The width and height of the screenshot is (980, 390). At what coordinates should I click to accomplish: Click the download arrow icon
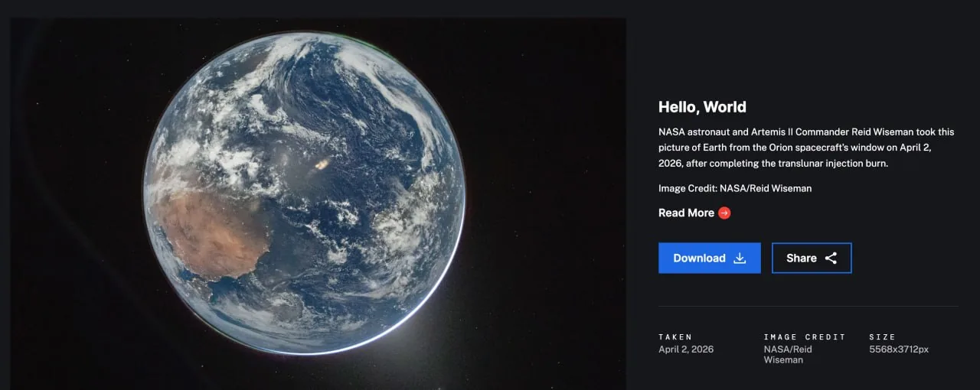pyautogui.click(x=740, y=258)
